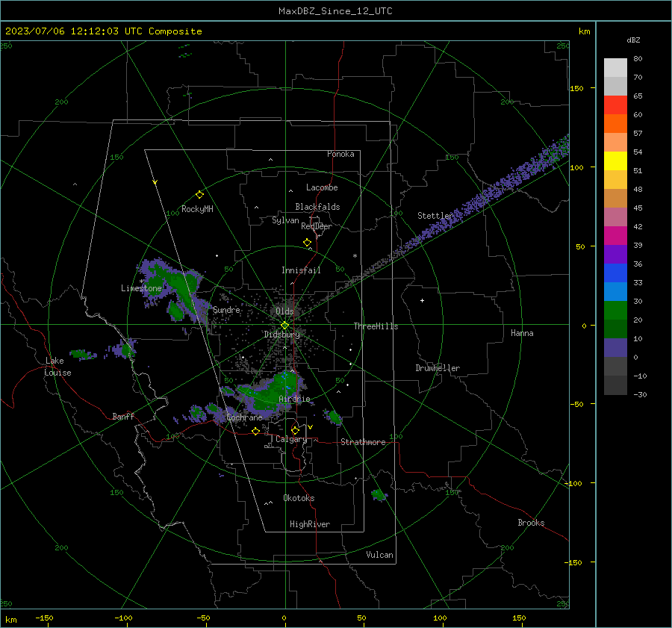Click the Strathmore town label

363,442
